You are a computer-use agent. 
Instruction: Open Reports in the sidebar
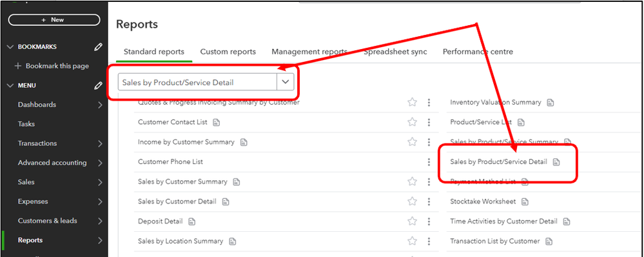[x=30, y=240]
